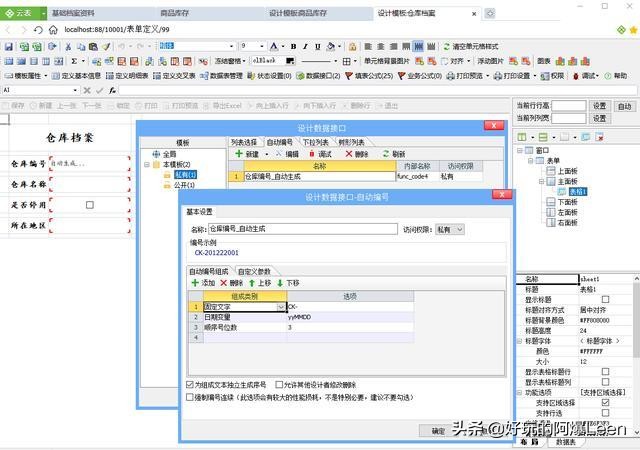The image size is (640, 450).
Task: Click 刷新 in 设计数据接口 dialog
Action: [394, 154]
